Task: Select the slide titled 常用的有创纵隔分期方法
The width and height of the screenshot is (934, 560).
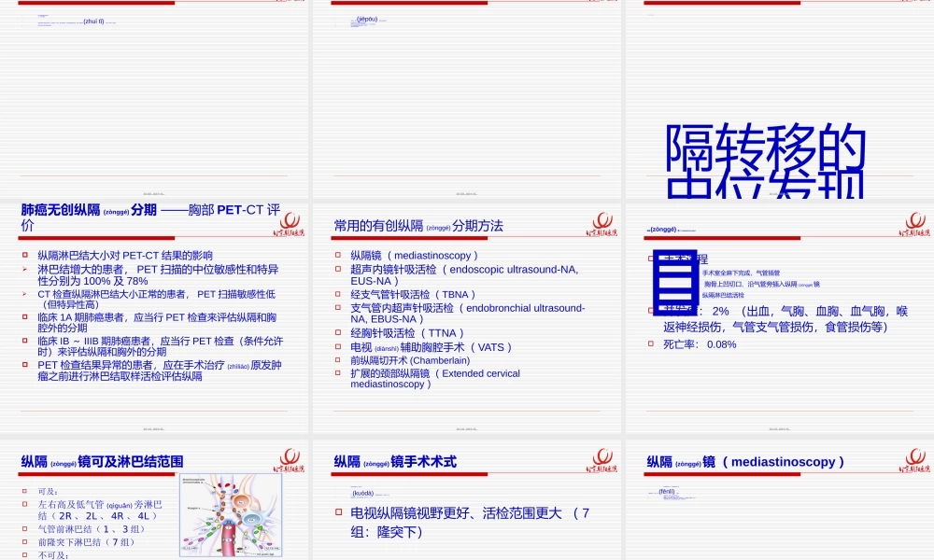Action: tap(466, 318)
